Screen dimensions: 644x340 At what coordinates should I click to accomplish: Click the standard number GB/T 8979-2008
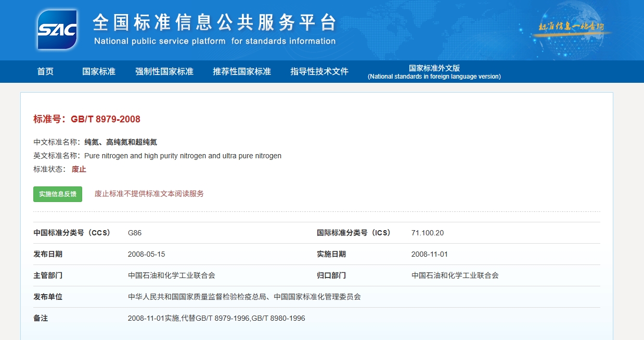106,119
